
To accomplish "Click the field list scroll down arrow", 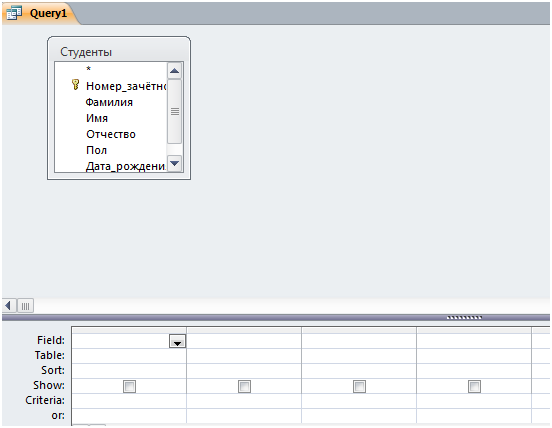I will 174,163.
